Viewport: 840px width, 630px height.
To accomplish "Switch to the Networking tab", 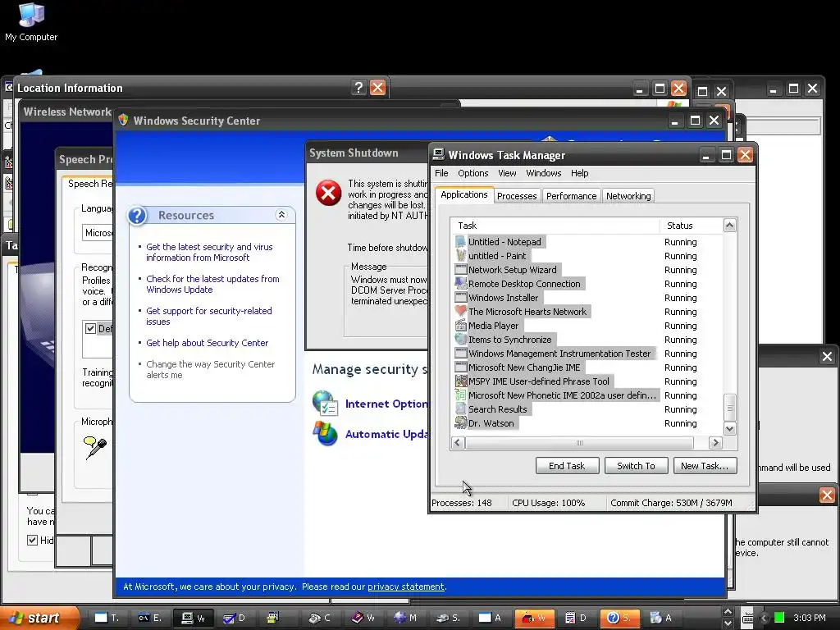I will [628, 196].
